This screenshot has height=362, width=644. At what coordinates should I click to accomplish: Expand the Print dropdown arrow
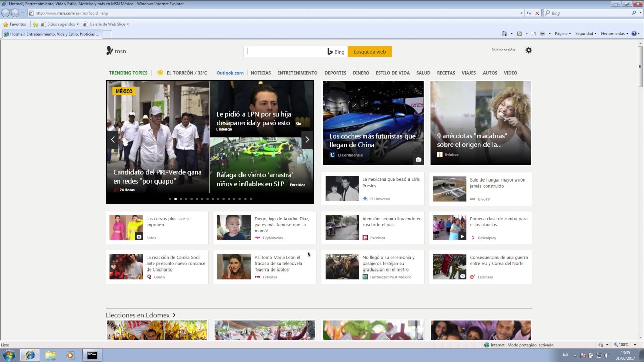(549, 34)
